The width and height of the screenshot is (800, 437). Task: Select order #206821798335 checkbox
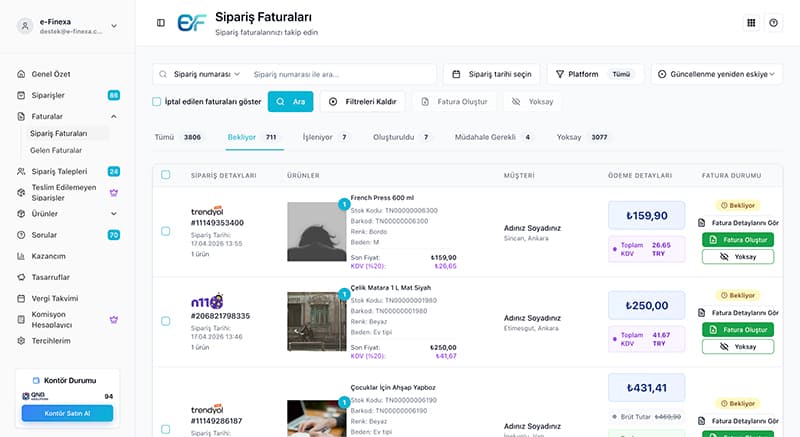(166, 321)
